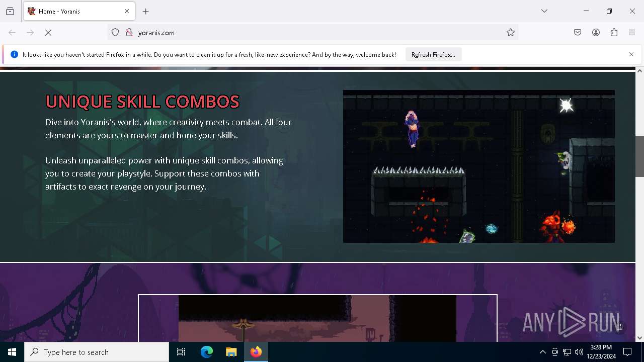Screen dimensions: 644x362
Task: Click the skill combos gameplay image
Action: click(x=478, y=166)
